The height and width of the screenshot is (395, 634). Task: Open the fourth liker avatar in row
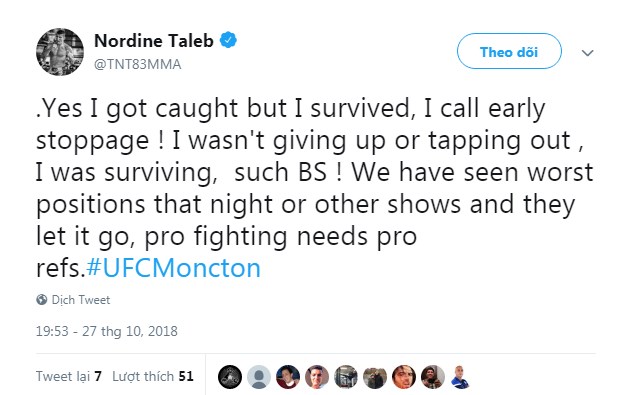(x=317, y=377)
